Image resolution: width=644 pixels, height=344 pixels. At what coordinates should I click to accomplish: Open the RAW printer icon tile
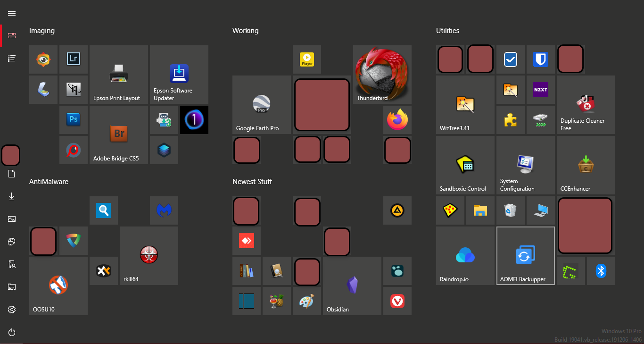[164, 120]
